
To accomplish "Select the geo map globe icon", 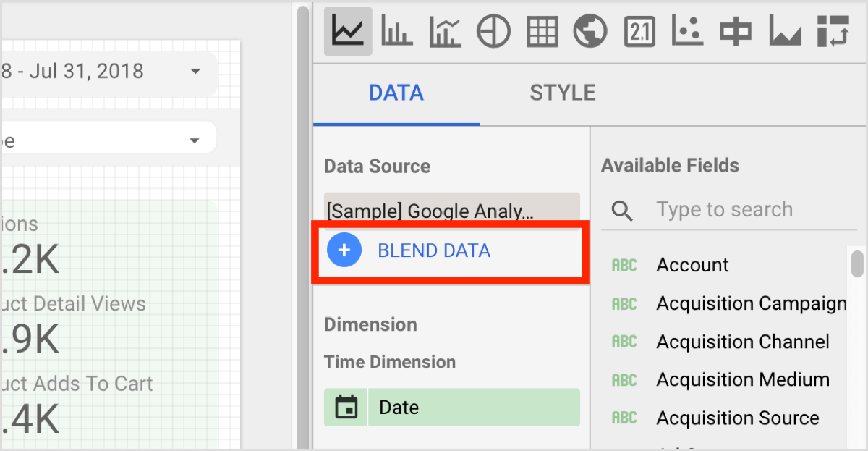I will coord(590,31).
